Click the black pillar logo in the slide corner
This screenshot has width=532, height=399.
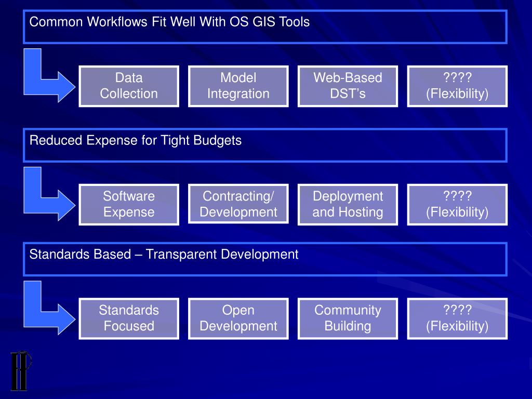[20, 371]
